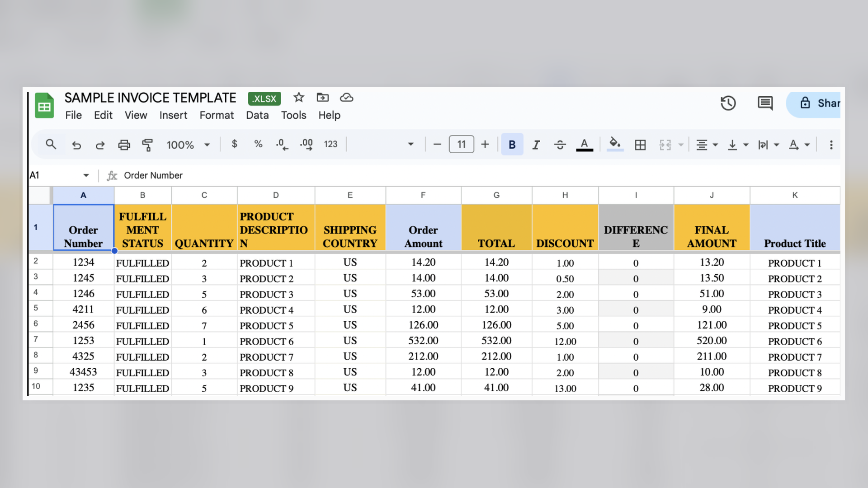Expand the font family dropdown
The width and height of the screenshot is (868, 488).
click(410, 145)
